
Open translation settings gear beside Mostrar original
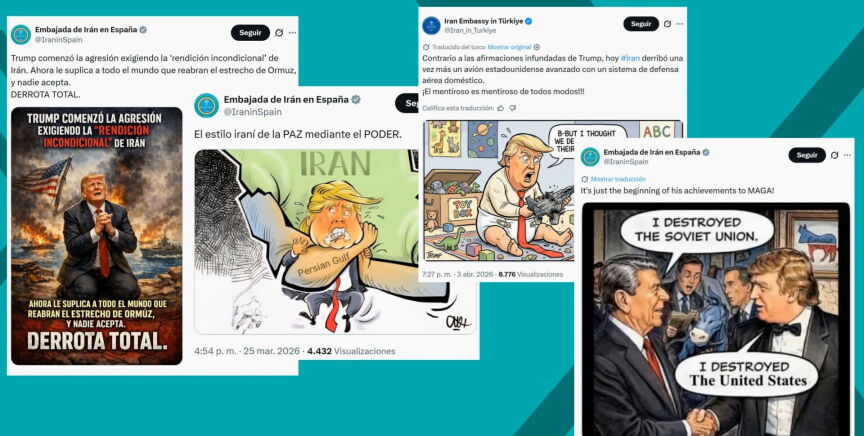[537, 47]
